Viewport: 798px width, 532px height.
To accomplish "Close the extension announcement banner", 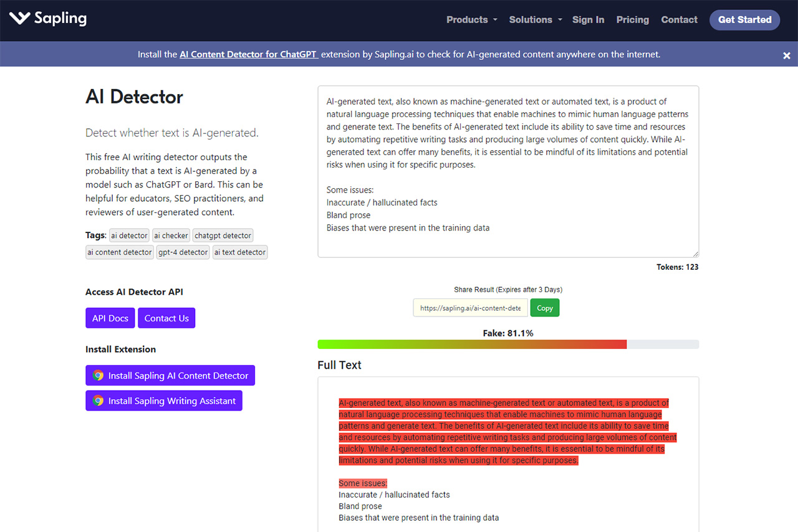I will click(x=786, y=55).
